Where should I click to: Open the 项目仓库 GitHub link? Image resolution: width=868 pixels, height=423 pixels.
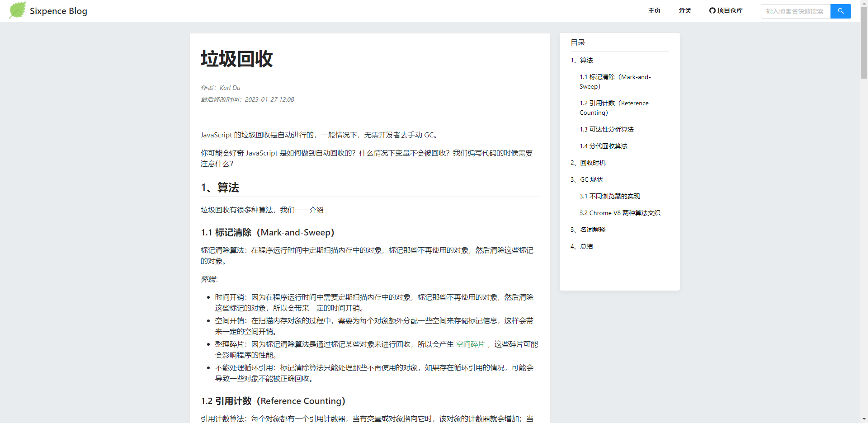pos(726,10)
